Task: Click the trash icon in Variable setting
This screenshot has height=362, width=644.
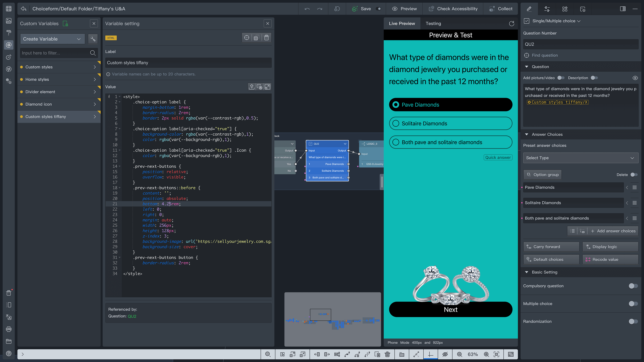Action: 266,38
